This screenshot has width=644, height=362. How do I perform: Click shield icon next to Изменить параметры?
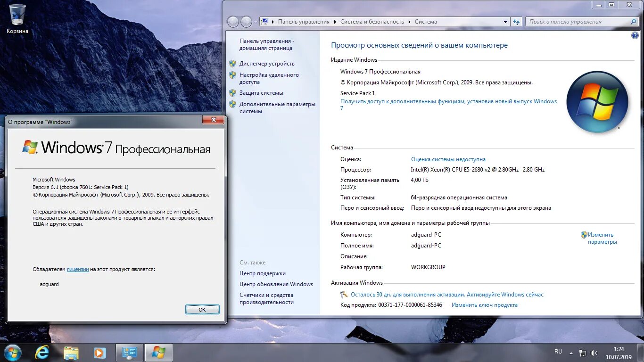[x=584, y=234]
